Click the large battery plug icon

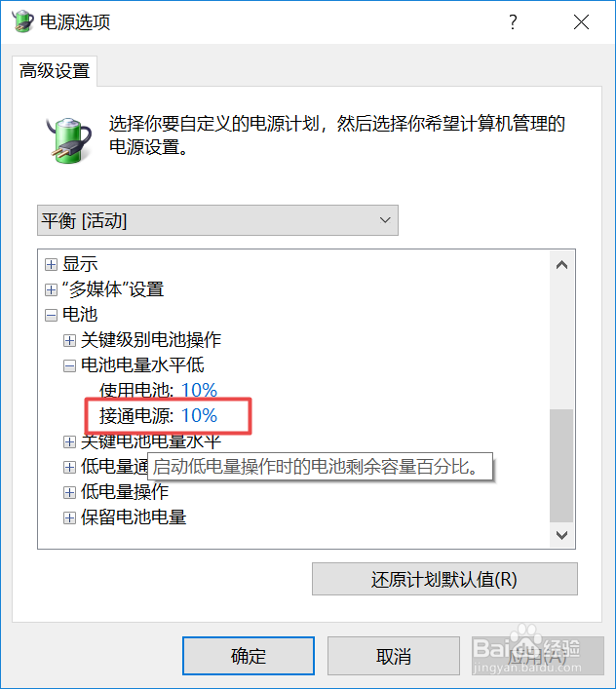tap(69, 140)
